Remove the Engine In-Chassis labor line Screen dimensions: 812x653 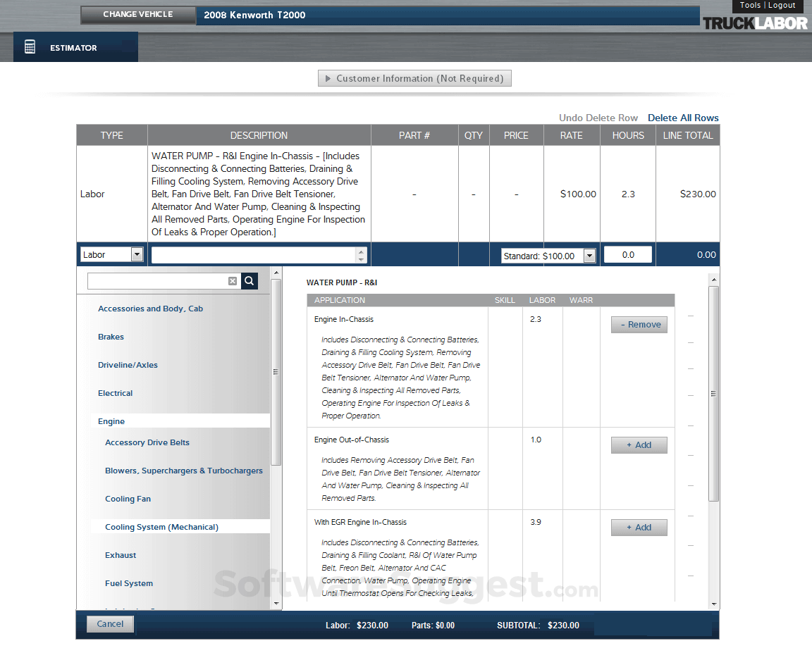tap(639, 324)
